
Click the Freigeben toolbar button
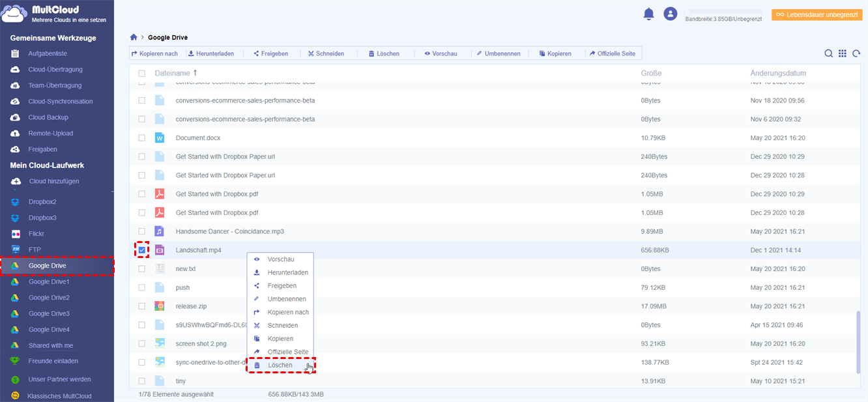tap(270, 53)
